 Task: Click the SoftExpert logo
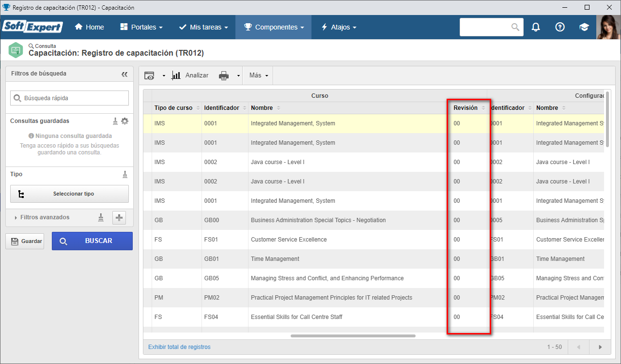(32, 27)
